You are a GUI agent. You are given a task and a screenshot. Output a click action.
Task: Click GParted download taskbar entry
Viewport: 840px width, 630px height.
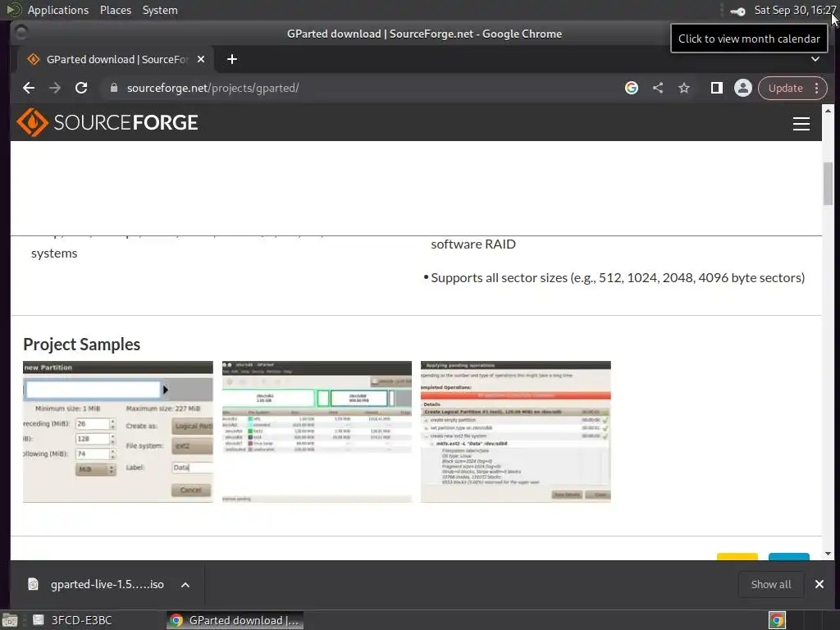(235, 620)
